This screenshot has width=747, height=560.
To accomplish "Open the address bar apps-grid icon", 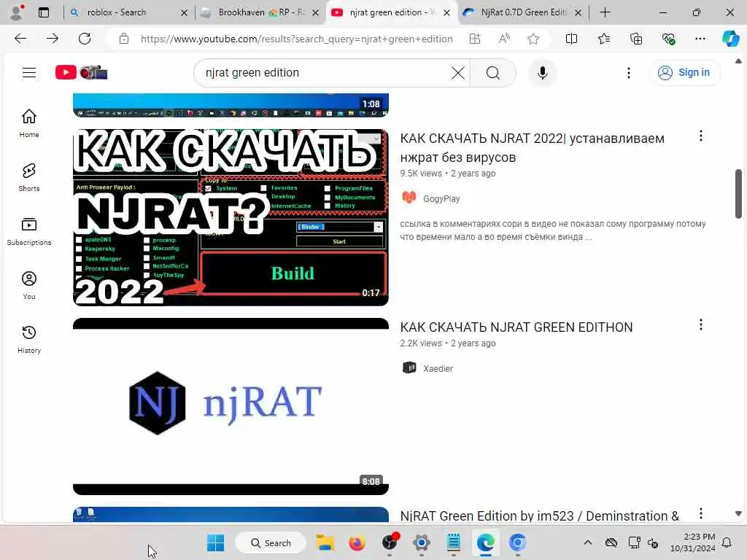I will (x=474, y=39).
